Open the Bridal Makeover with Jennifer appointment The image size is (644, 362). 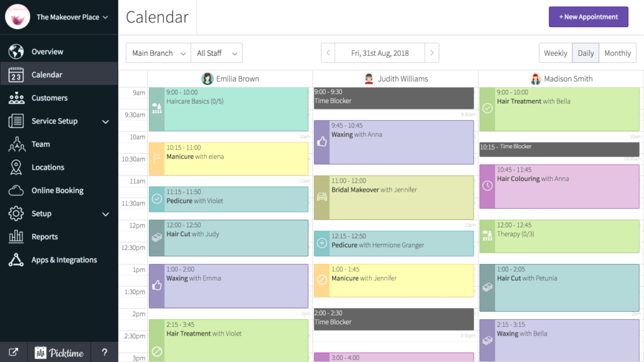394,197
